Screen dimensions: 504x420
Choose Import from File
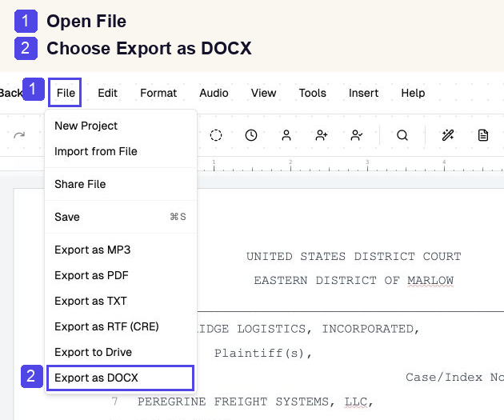(x=121, y=151)
